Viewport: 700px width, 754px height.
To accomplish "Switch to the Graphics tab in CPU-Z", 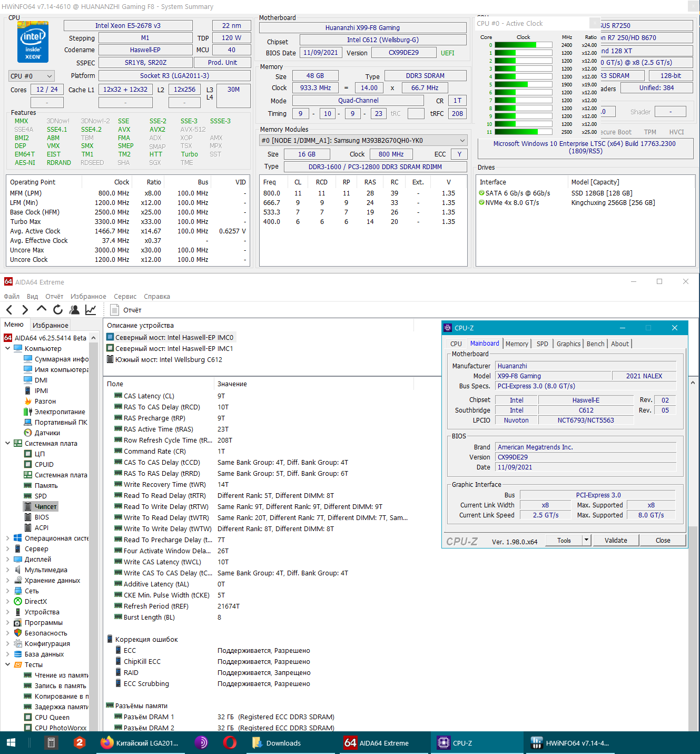I will tap(569, 344).
